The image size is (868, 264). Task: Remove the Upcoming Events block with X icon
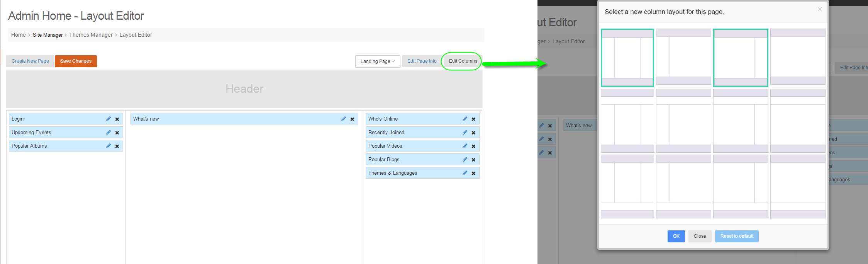[117, 133]
